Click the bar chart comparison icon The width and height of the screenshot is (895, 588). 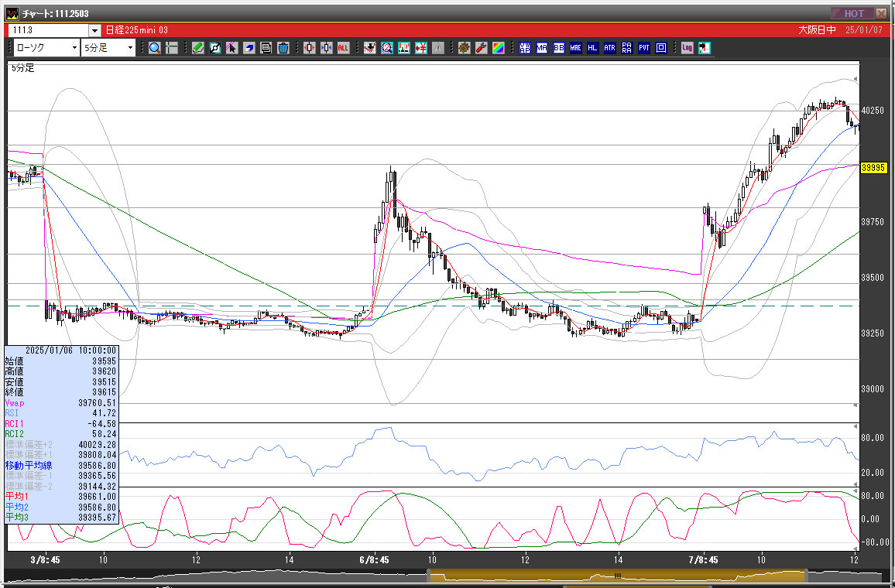click(404, 48)
